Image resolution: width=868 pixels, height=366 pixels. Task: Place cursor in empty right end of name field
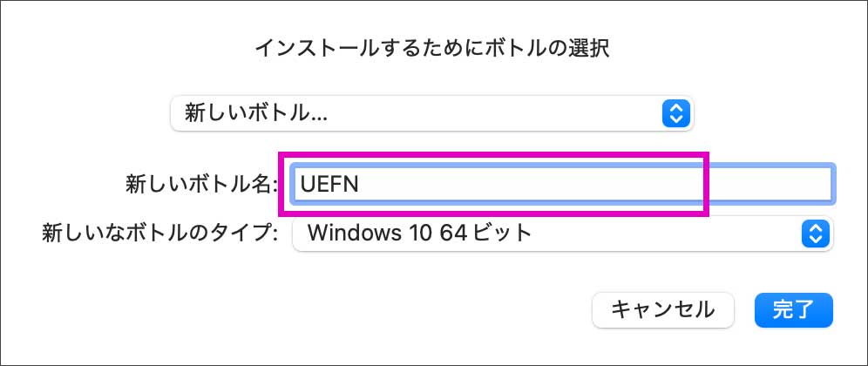[x=767, y=184]
